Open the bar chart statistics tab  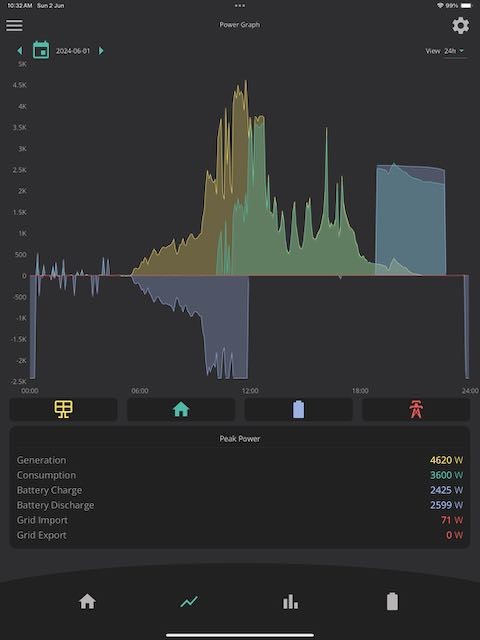coord(290,602)
